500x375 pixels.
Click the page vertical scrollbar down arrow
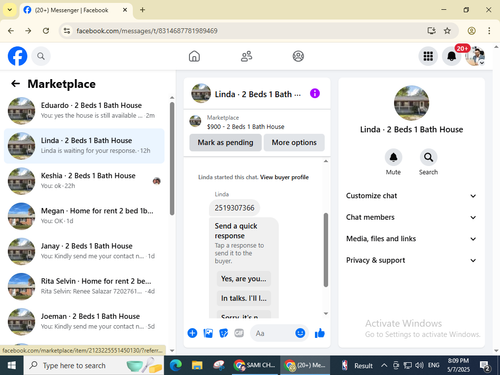(x=496, y=350)
